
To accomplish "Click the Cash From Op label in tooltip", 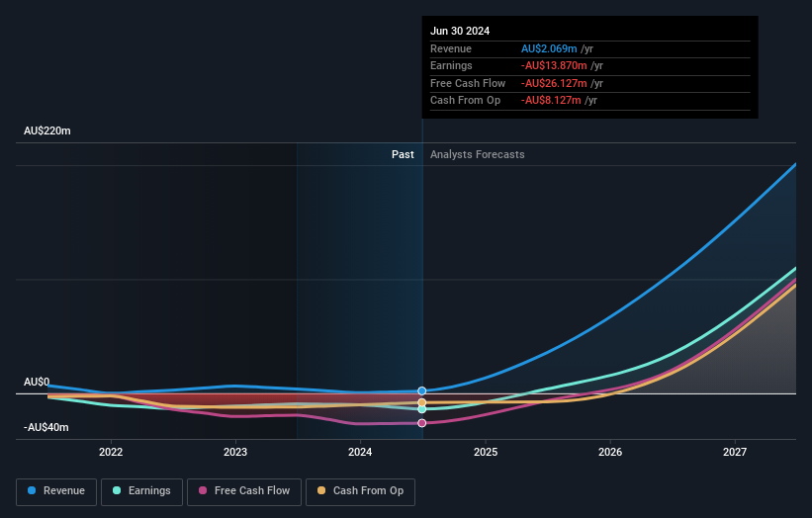I will pyautogui.click(x=465, y=101).
